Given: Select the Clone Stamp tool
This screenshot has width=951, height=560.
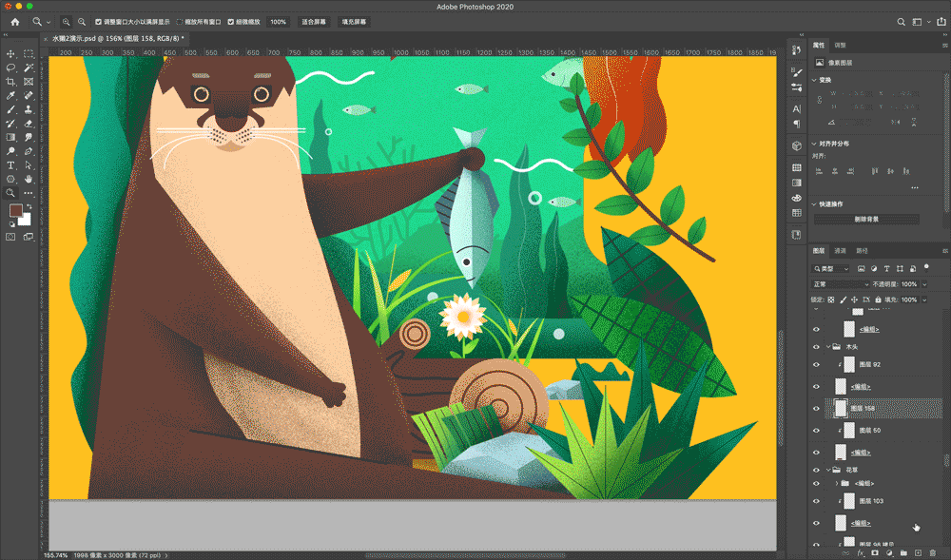Looking at the screenshot, I should tap(28, 109).
